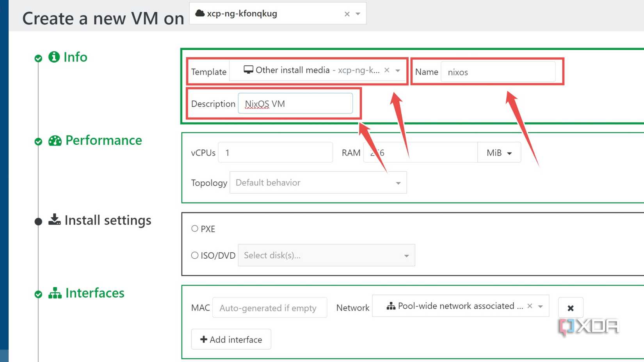The image size is (644, 362).
Task: Click the Add interface button
Action: (231, 339)
